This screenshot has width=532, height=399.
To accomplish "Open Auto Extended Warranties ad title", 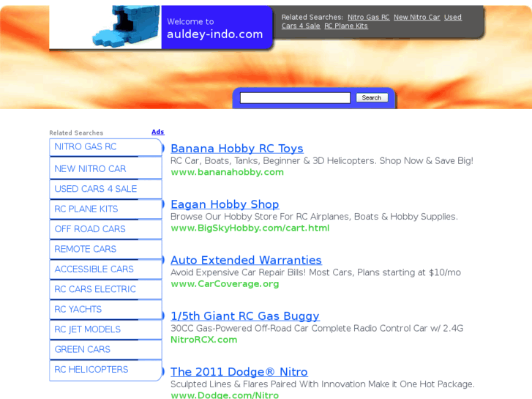I will click(x=246, y=260).
